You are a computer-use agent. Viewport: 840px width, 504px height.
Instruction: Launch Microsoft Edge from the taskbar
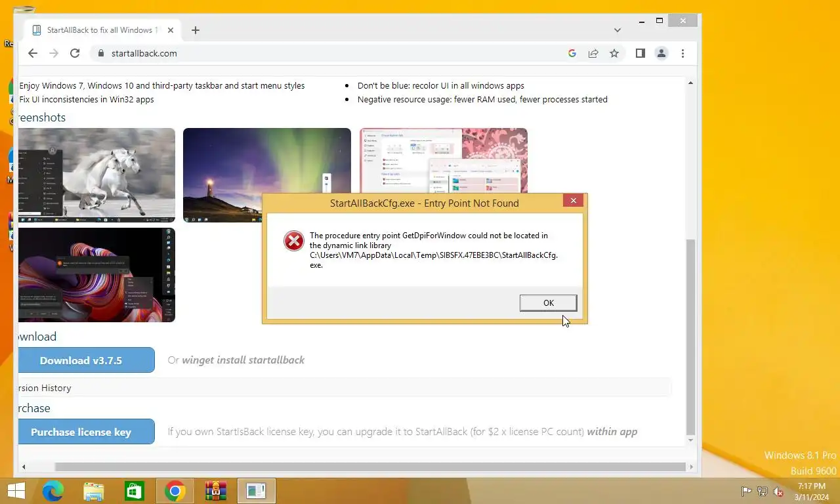[53, 491]
